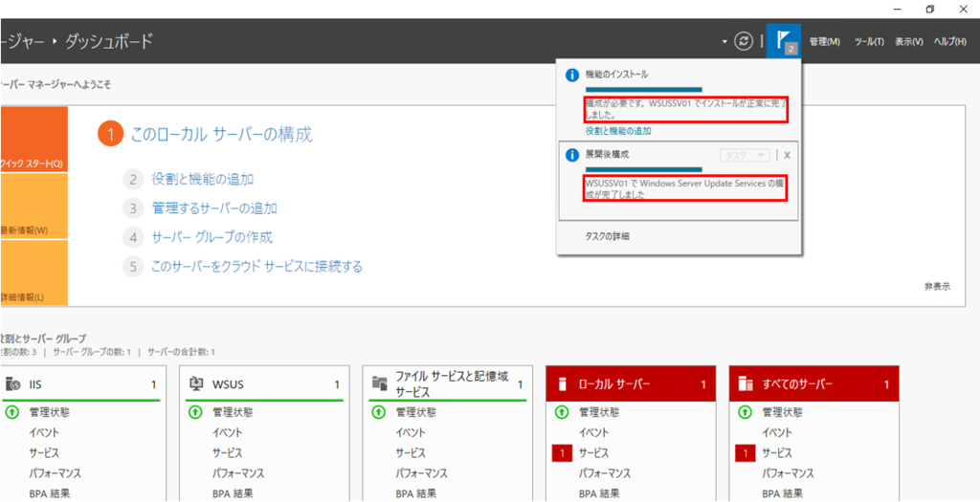Select the 最新情報(W) side tab
980x502 pixels.
pyautogui.click(x=27, y=229)
